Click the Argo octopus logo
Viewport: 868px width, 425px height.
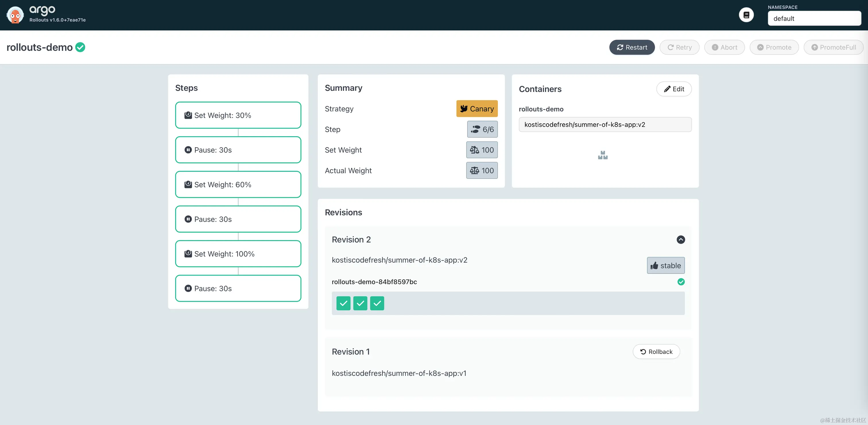pyautogui.click(x=15, y=15)
